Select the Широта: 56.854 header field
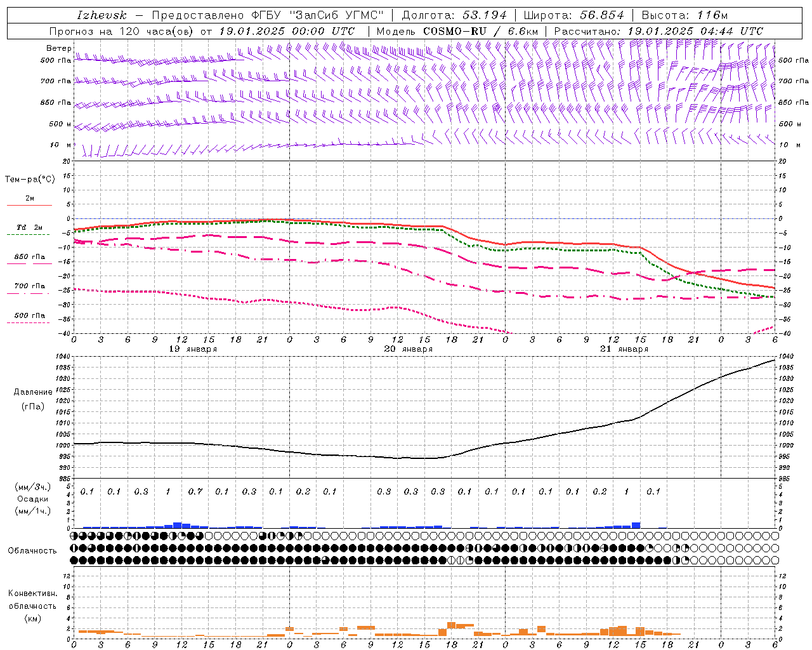The width and height of the screenshot is (812, 650). click(x=573, y=15)
